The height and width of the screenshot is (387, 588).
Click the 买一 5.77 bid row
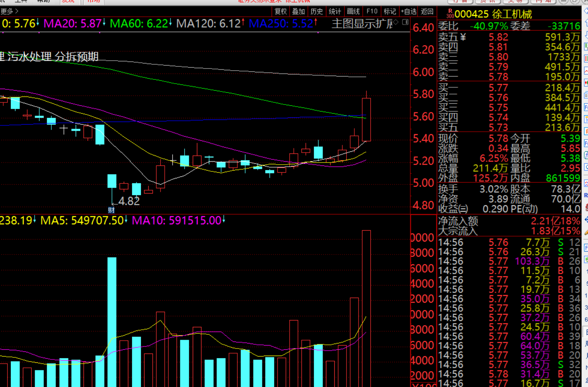(x=509, y=88)
